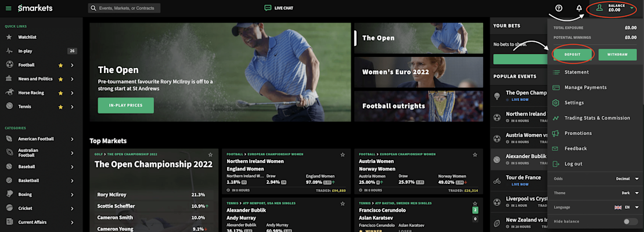Click the Trading Stats chart icon
This screenshot has width=644, height=232.
556,118
